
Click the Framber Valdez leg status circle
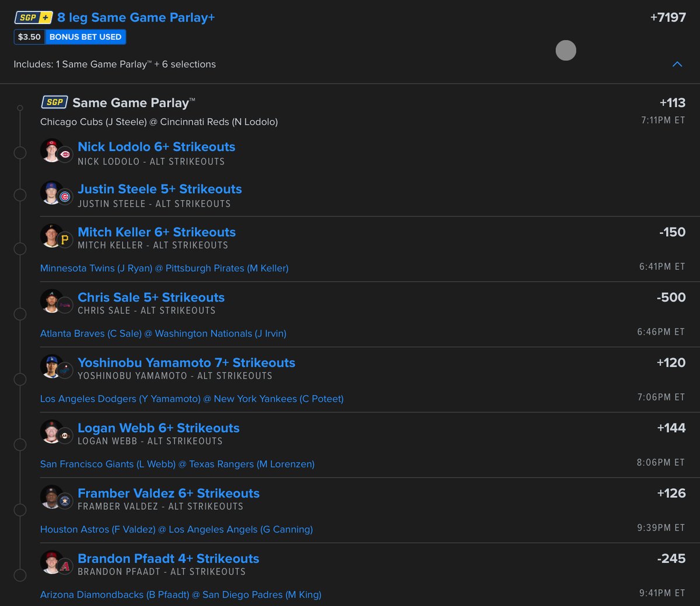point(20,510)
